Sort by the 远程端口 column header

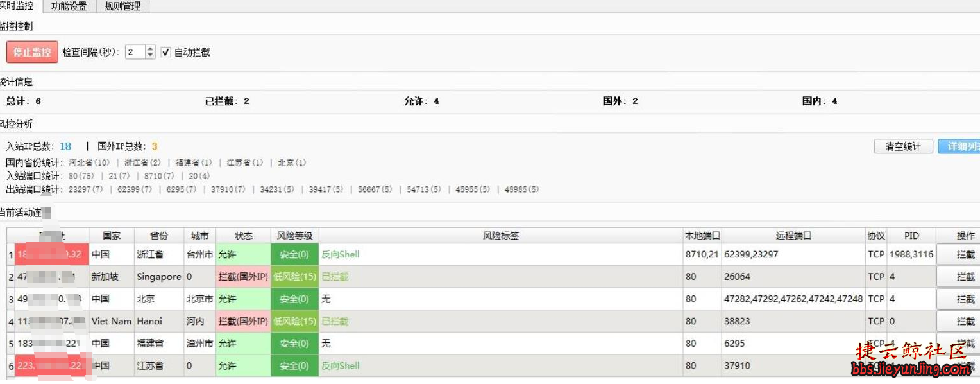[793, 236]
